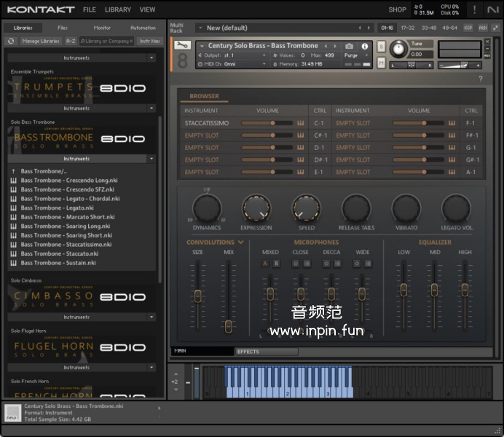Click the Manage Libraries button
The height and width of the screenshot is (437, 504).
pos(41,42)
